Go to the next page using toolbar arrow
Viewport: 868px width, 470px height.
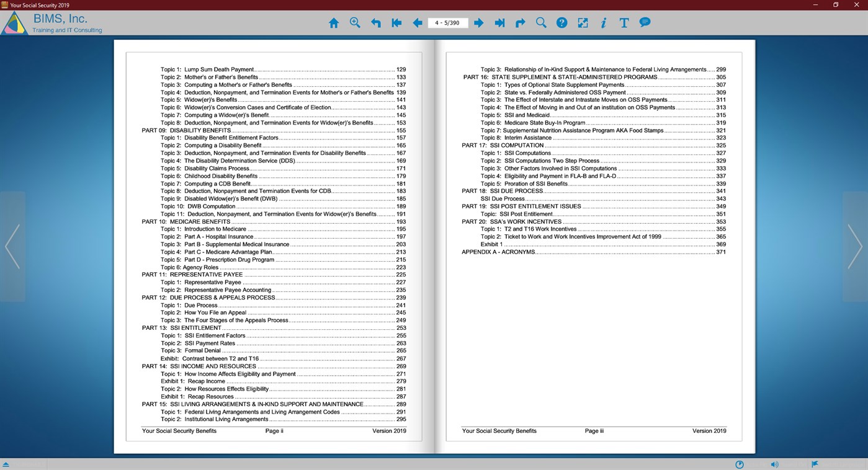(479, 23)
